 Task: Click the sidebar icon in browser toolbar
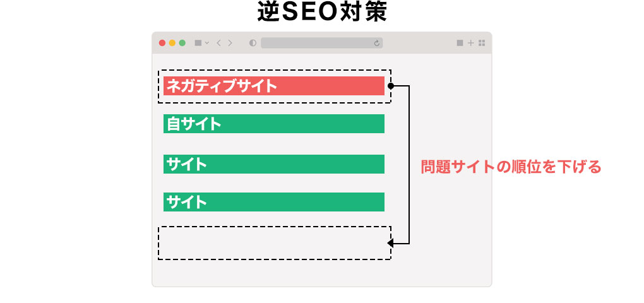(198, 43)
